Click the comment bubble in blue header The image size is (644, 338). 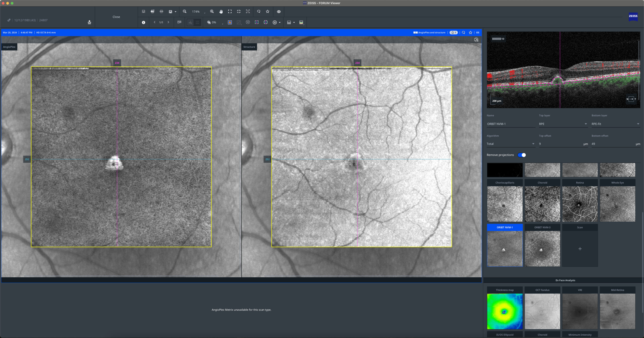coord(463,32)
